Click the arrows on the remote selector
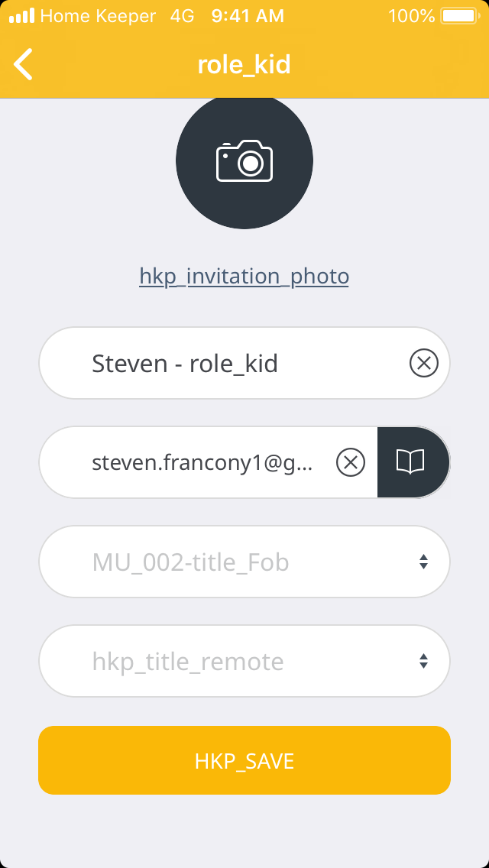Screen dimensions: 489x868 (x=423, y=662)
